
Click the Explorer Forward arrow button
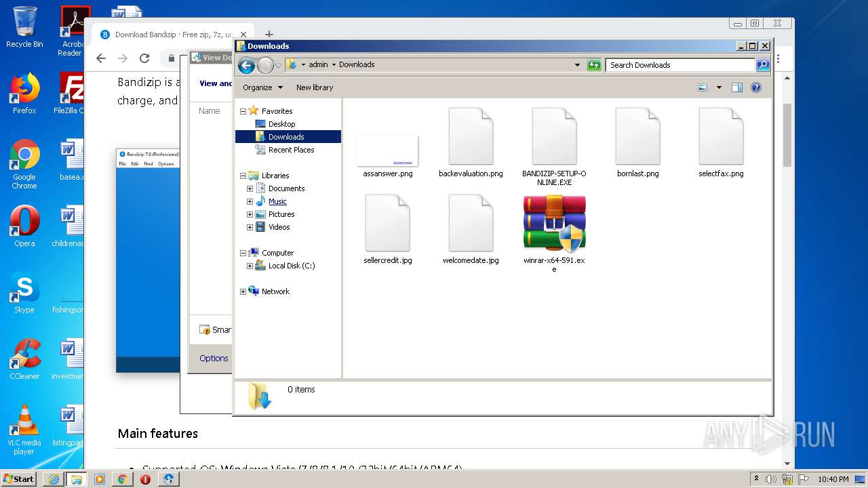tap(265, 65)
